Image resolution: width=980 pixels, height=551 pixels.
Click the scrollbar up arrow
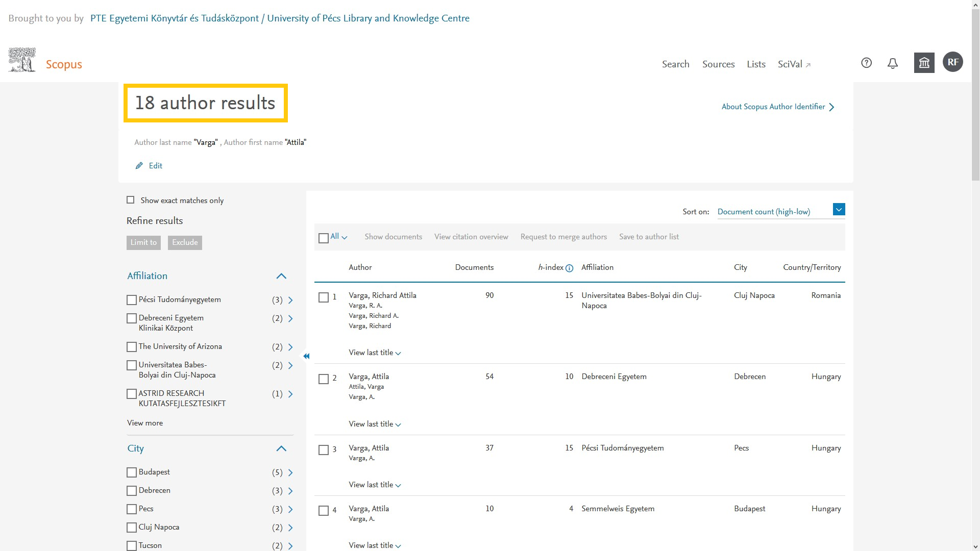(x=975, y=4)
